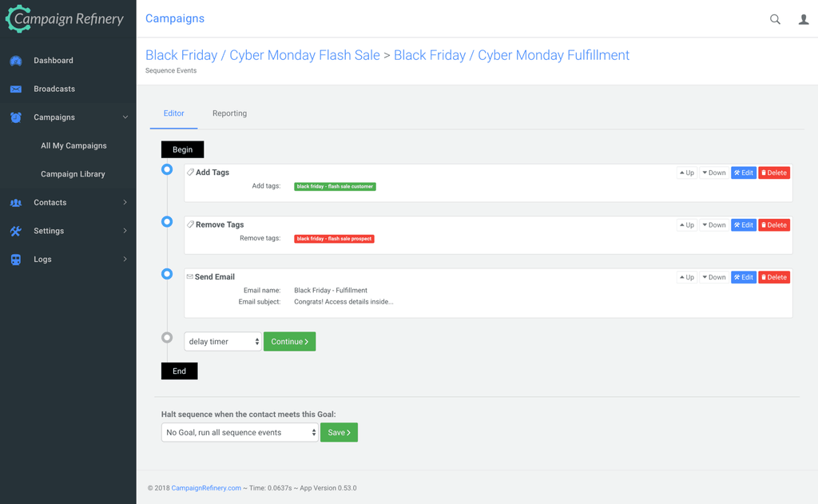The image size is (818, 504).
Task: Click the 'Black Friday - Fulfillment' email name
Action: [331, 291]
